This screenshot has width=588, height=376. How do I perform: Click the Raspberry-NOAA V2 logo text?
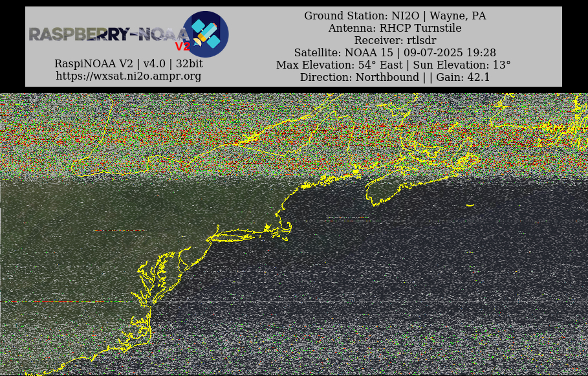tap(109, 34)
